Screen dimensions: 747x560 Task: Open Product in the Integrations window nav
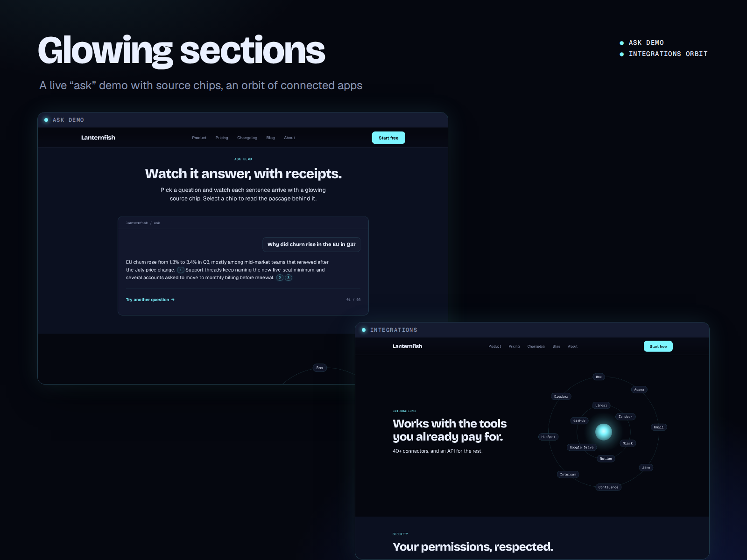(495, 346)
